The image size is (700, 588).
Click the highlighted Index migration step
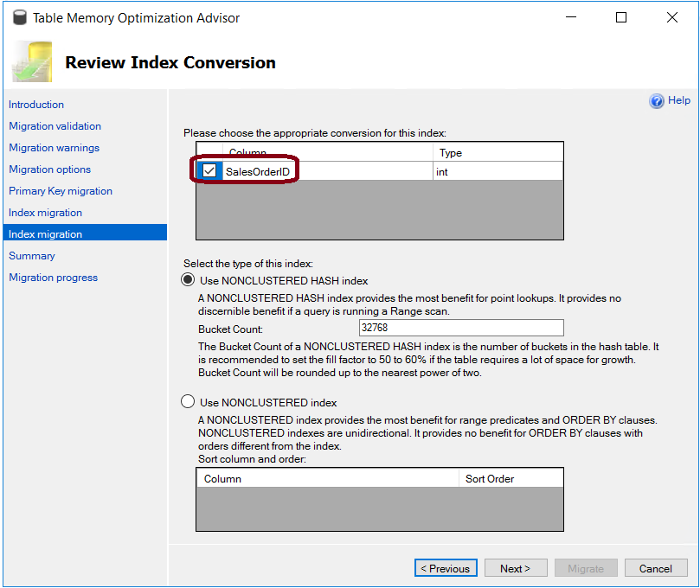point(85,234)
